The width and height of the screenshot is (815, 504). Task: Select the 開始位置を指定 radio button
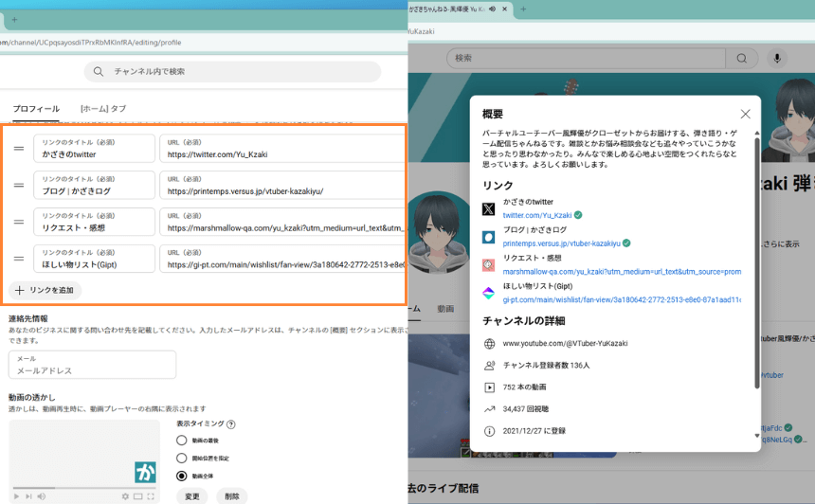coord(181,458)
